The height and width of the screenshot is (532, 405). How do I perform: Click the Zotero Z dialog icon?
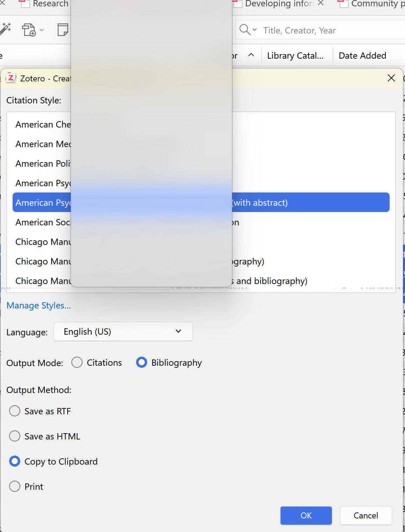pos(11,78)
